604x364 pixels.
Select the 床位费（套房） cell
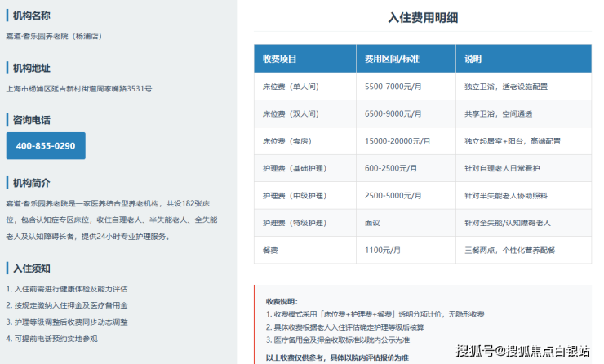coord(305,141)
